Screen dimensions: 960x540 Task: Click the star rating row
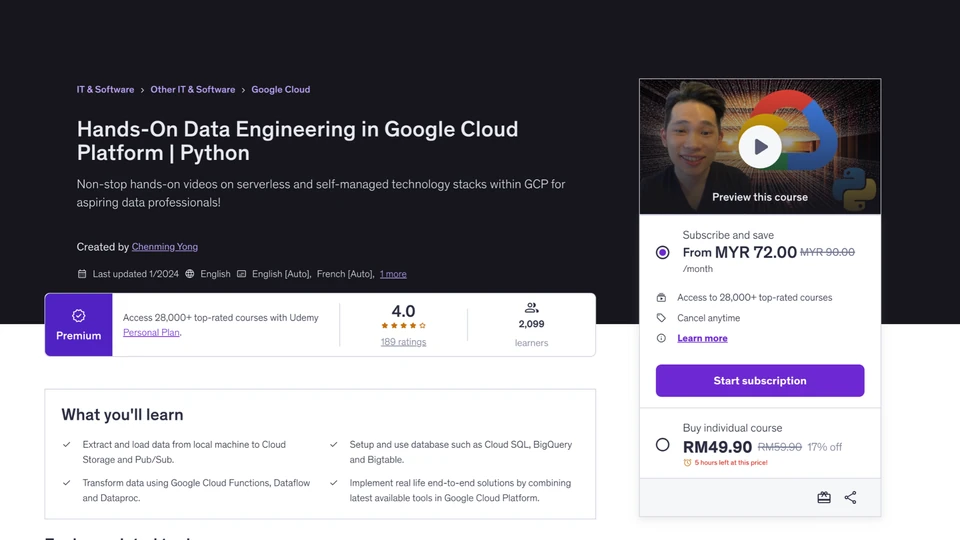point(403,326)
